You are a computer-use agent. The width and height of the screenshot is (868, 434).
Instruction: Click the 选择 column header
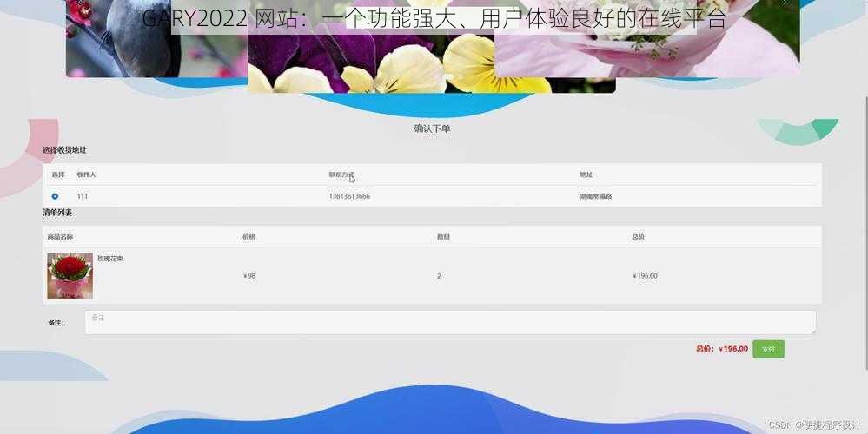click(58, 174)
